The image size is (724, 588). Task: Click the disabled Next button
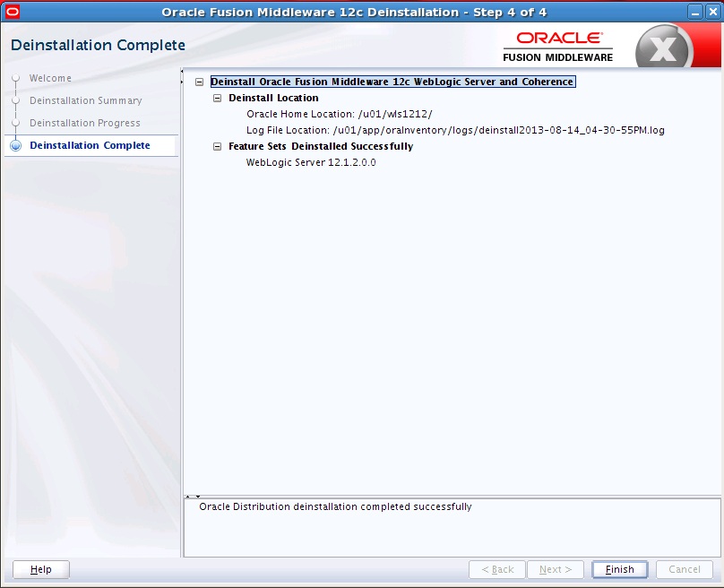tap(556, 569)
